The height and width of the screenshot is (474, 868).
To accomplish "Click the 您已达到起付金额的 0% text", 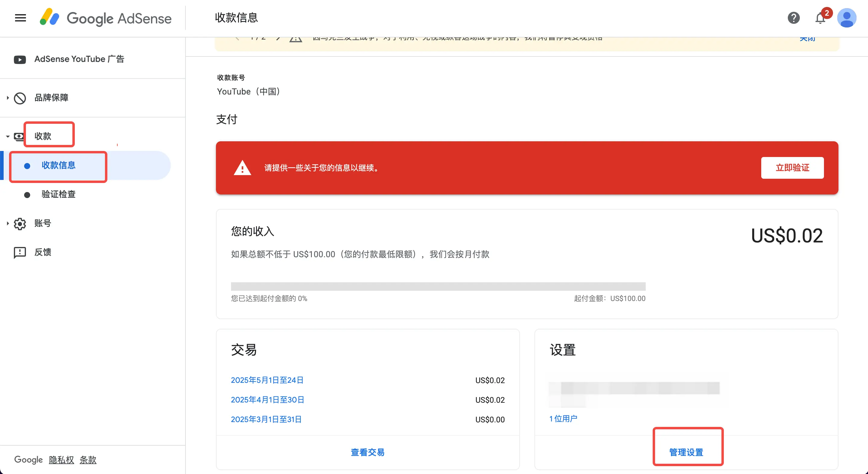I will pos(269,299).
